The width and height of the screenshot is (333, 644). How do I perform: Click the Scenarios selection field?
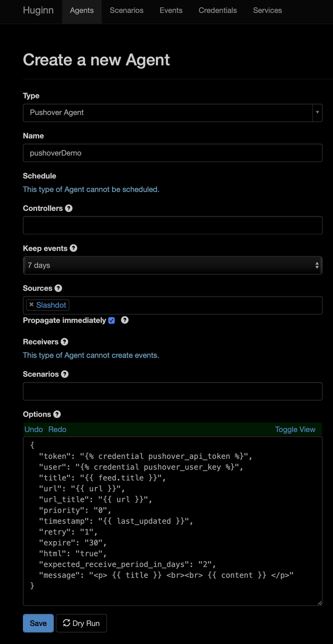click(x=173, y=391)
